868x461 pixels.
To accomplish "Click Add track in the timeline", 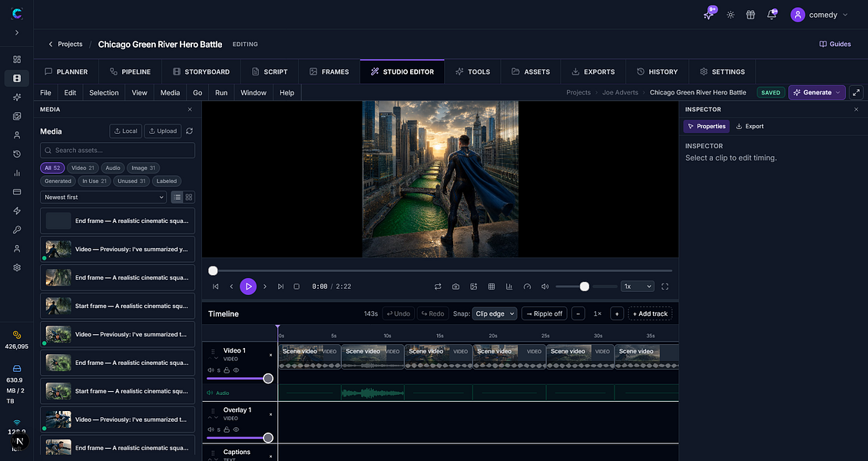I will [x=650, y=313].
